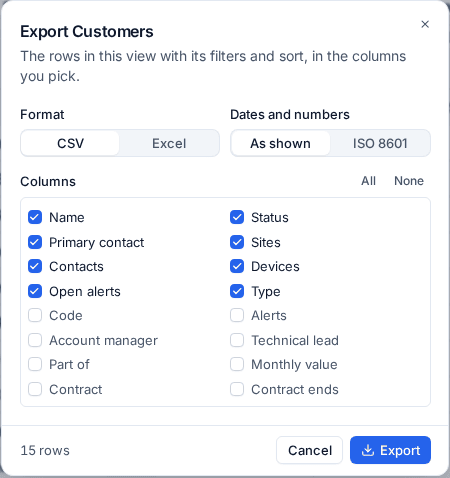Viewport: 450px width, 478px height.
Task: Enable the Part of column
Action: point(35,364)
